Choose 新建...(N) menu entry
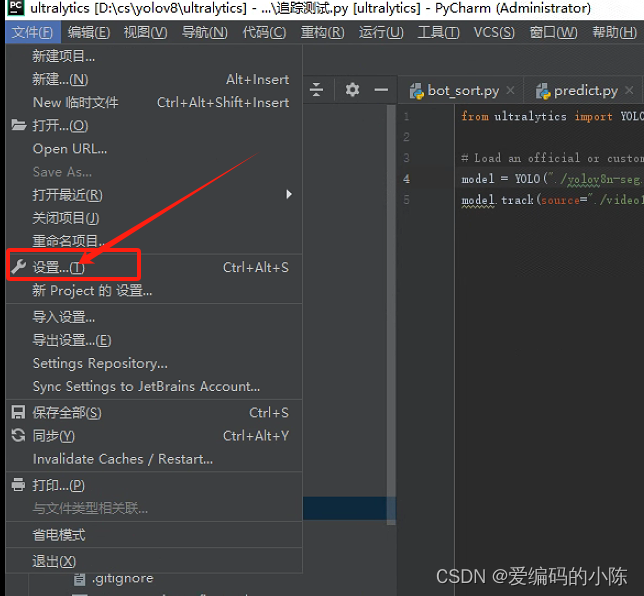This screenshot has height=596, width=644. tap(154, 79)
